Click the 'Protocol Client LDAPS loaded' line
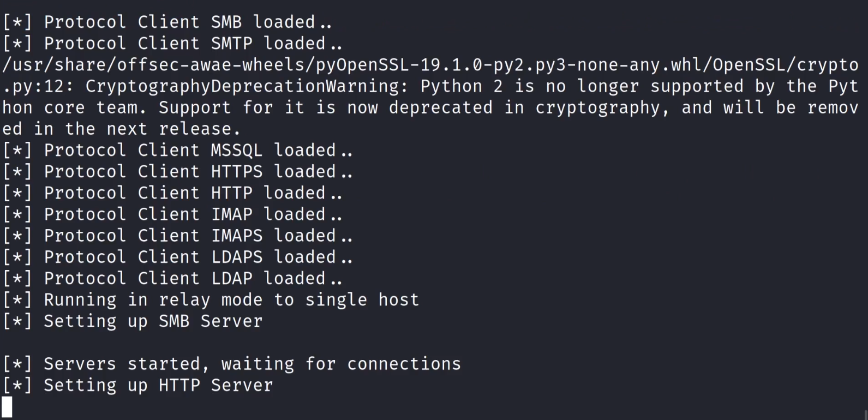Screen dimensions: 868x420 [177, 257]
